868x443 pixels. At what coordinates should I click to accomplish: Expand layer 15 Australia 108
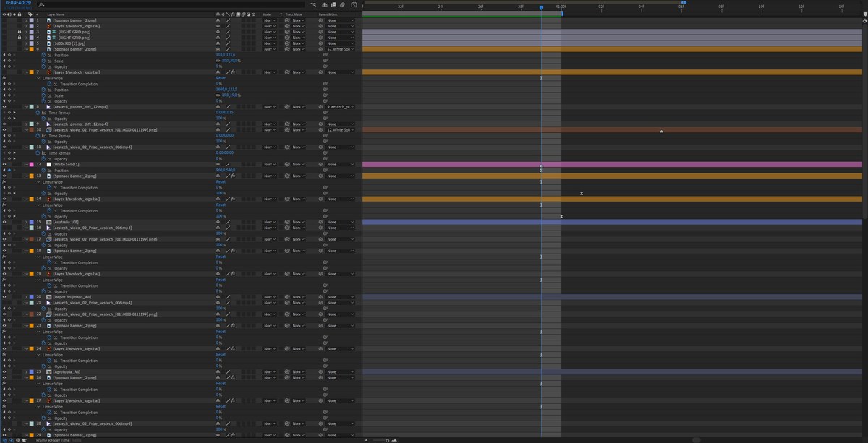[x=26, y=223]
